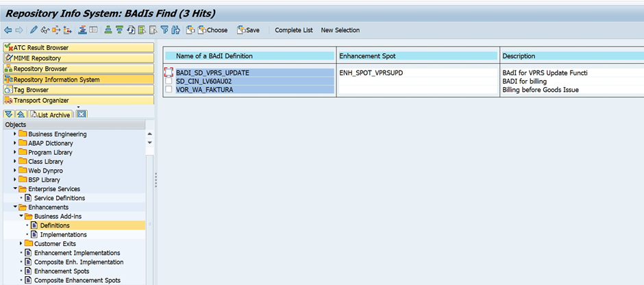The image size is (644, 285).
Task: Click the Choose button
Action: (213, 30)
